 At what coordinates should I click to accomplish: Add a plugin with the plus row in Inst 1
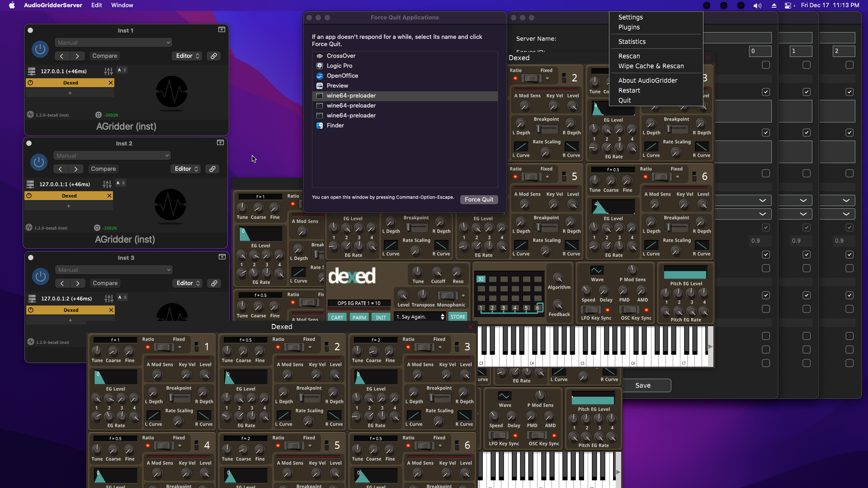(x=70, y=93)
